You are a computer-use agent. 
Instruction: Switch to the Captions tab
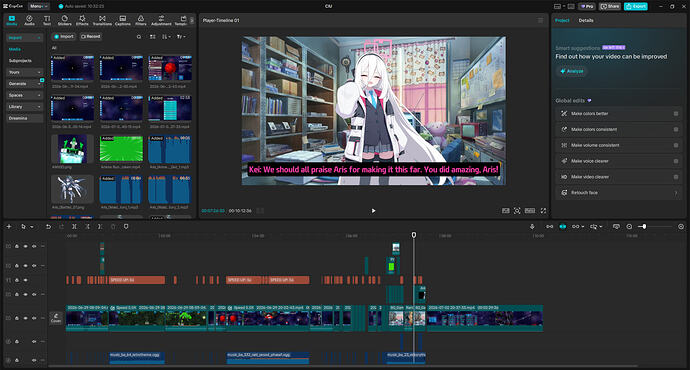(123, 20)
